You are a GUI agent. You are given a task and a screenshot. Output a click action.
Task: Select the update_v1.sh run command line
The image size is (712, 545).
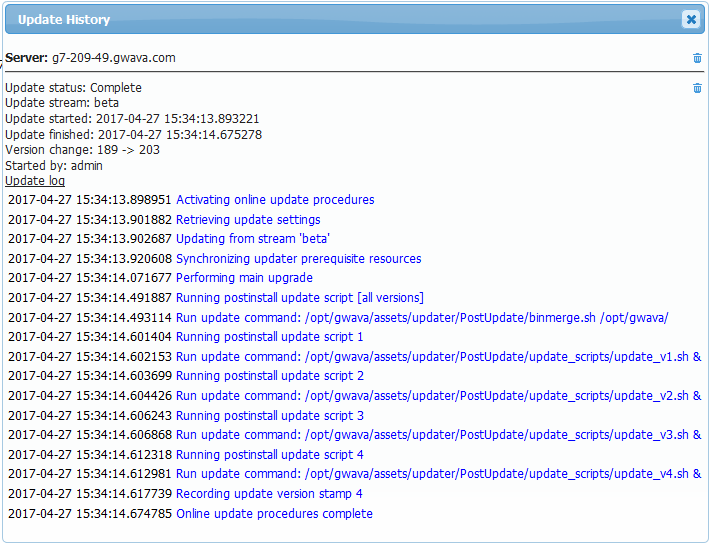(439, 357)
